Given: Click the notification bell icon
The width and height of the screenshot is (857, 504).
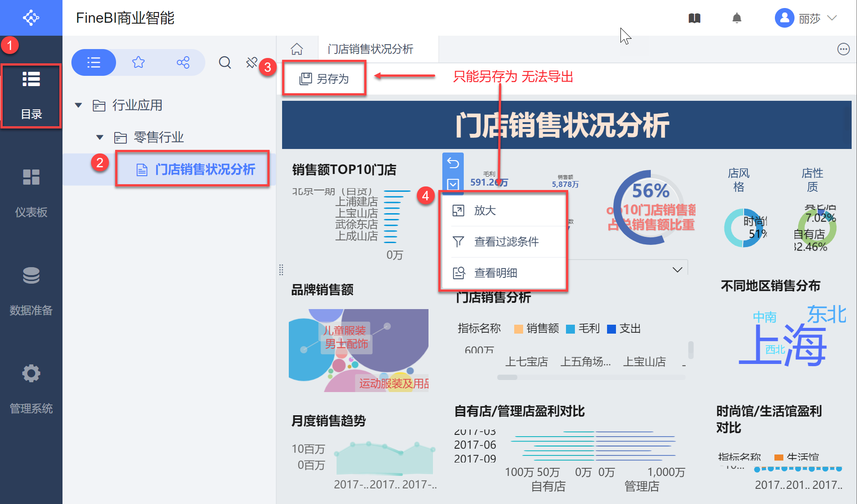Looking at the screenshot, I should coord(736,18).
